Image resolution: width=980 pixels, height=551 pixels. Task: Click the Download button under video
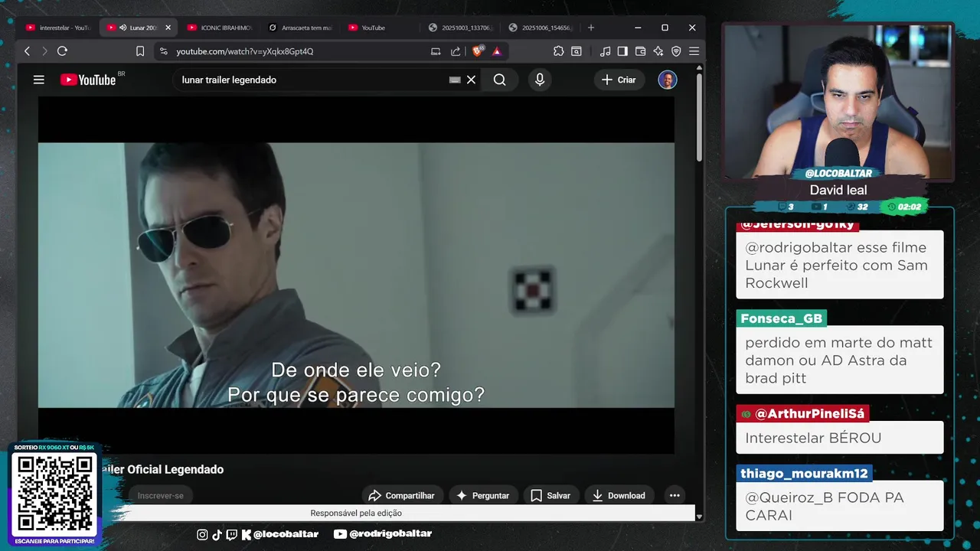tap(619, 496)
